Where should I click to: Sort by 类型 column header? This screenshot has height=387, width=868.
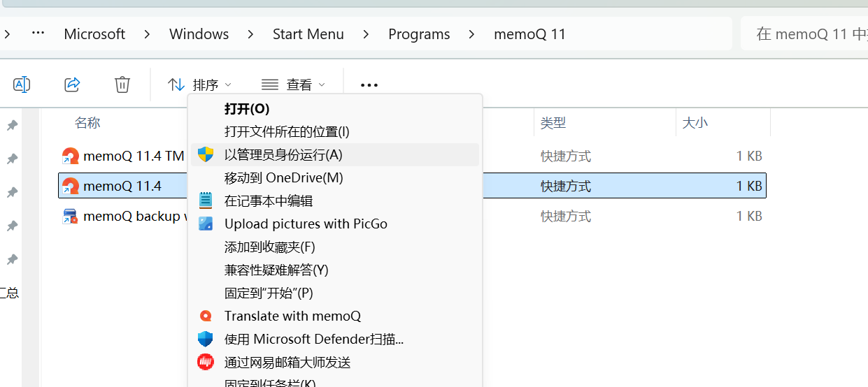[553, 123]
